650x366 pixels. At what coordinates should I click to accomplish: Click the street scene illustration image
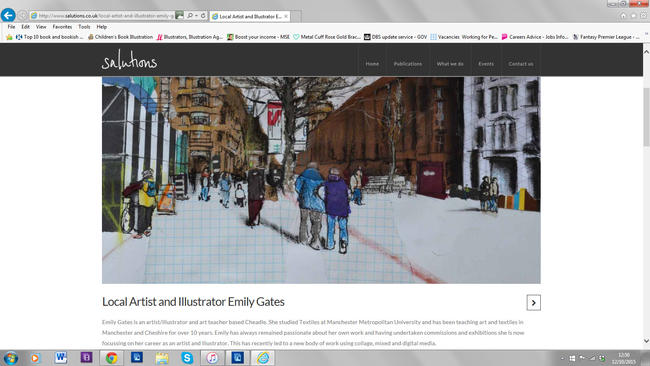tap(321, 180)
